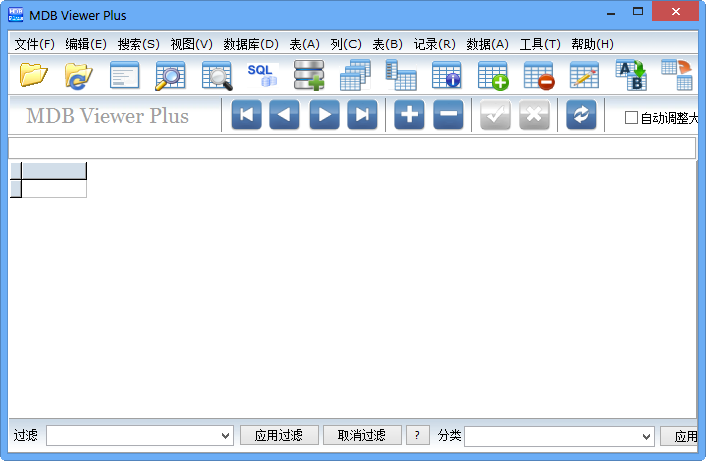Open the SQL query icon
Viewport: 706px width, 461px height.
click(x=262, y=75)
